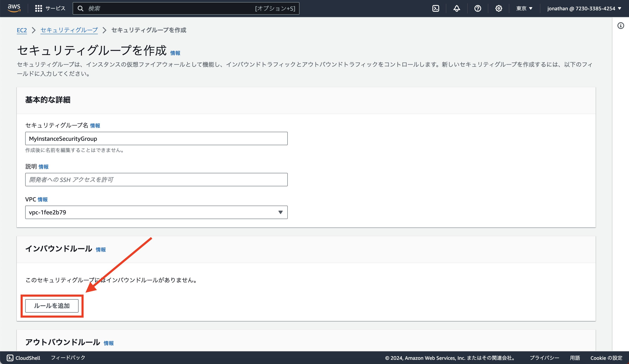This screenshot has width=629, height=364.
Task: View notifications via the bell icon
Action: coord(457,8)
